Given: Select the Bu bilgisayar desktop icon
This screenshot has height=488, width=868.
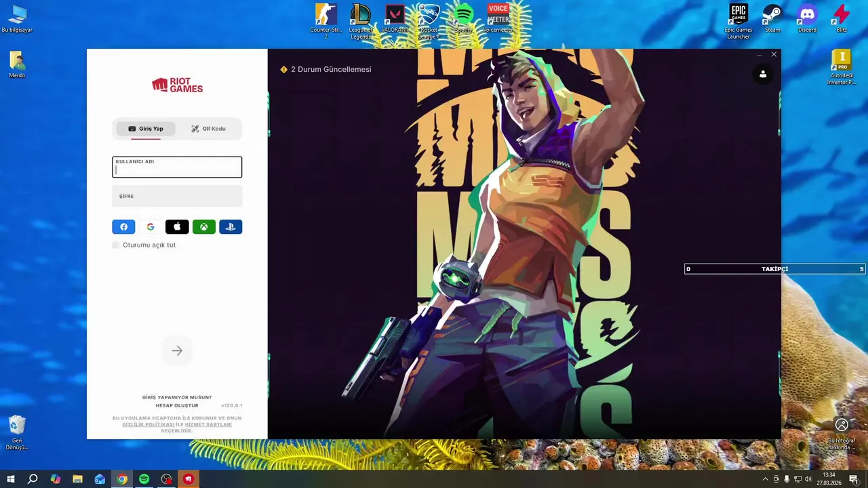Looking at the screenshot, I should (17, 19).
